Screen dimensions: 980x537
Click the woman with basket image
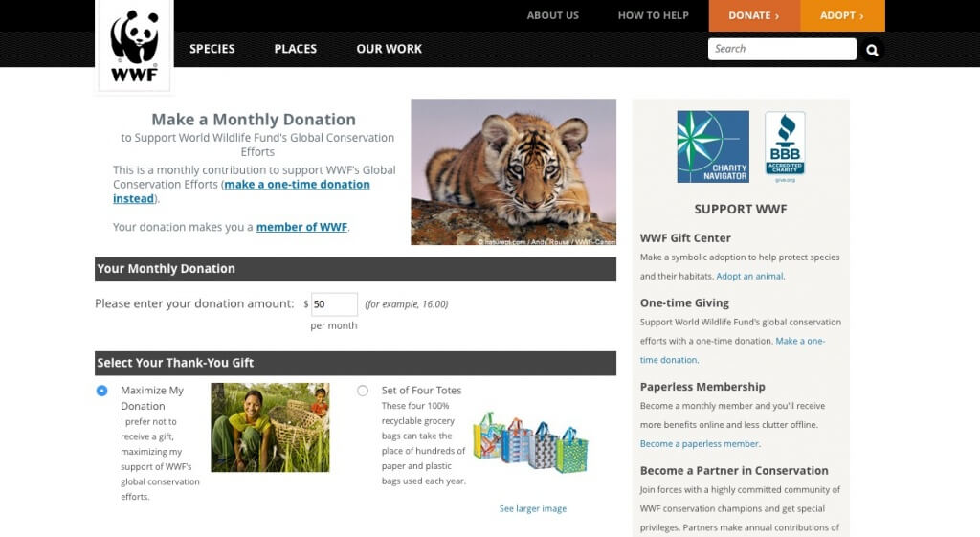(x=270, y=428)
